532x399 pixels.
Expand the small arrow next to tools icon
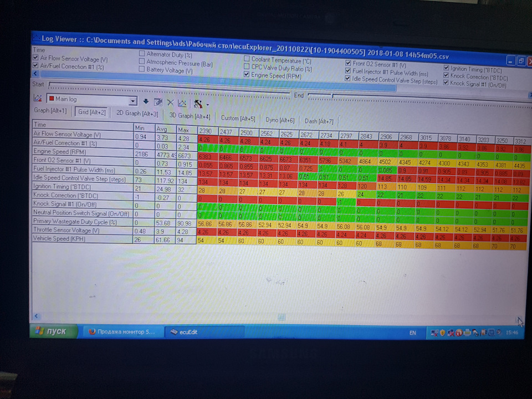click(208, 105)
